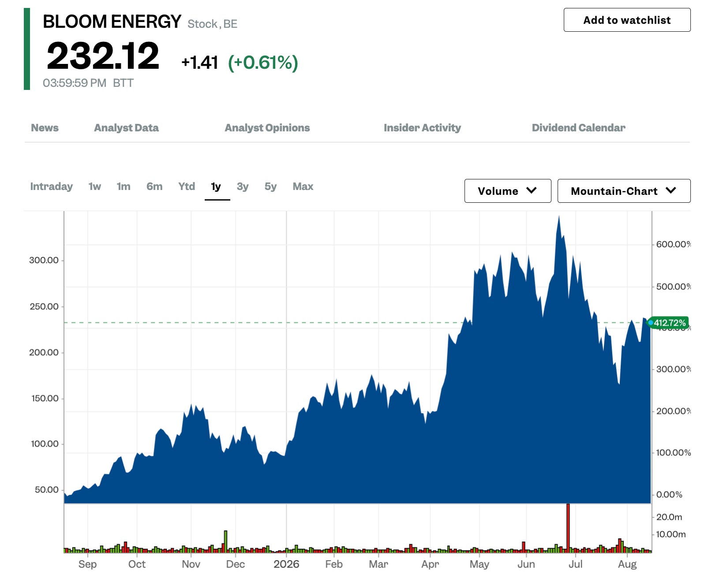This screenshot has width=727, height=588.
Task: Click the 412.72% current price marker
Action: click(x=669, y=323)
